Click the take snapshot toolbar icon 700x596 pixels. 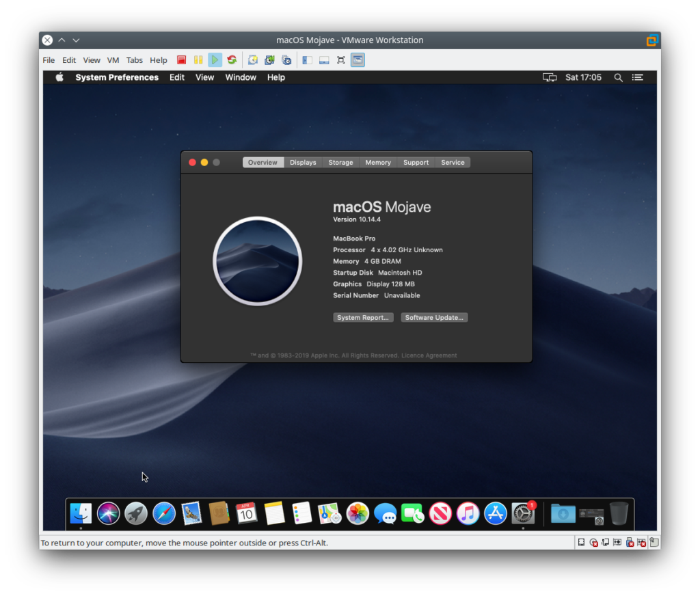[x=253, y=60]
